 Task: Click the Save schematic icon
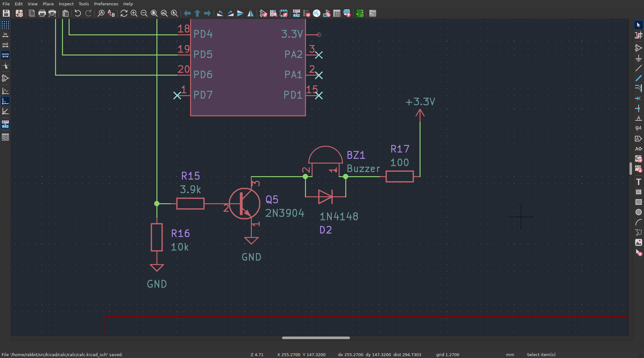(6, 13)
